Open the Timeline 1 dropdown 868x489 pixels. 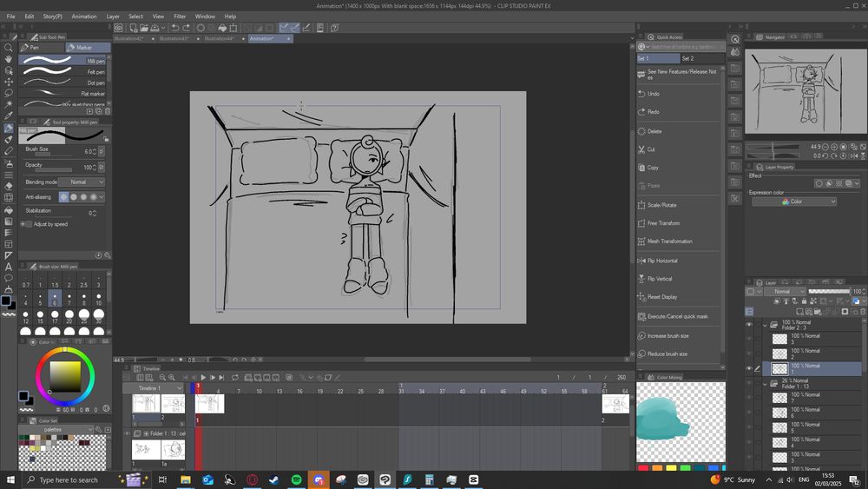[153, 388]
